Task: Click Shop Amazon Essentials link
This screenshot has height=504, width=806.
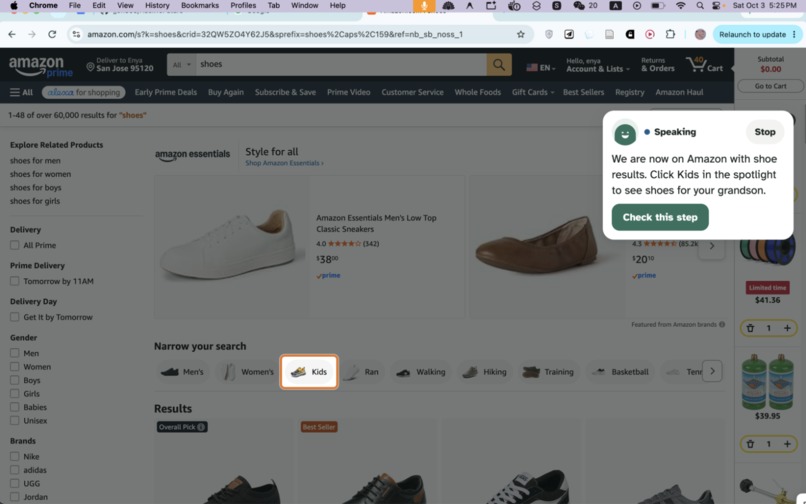Action: pyautogui.click(x=284, y=164)
